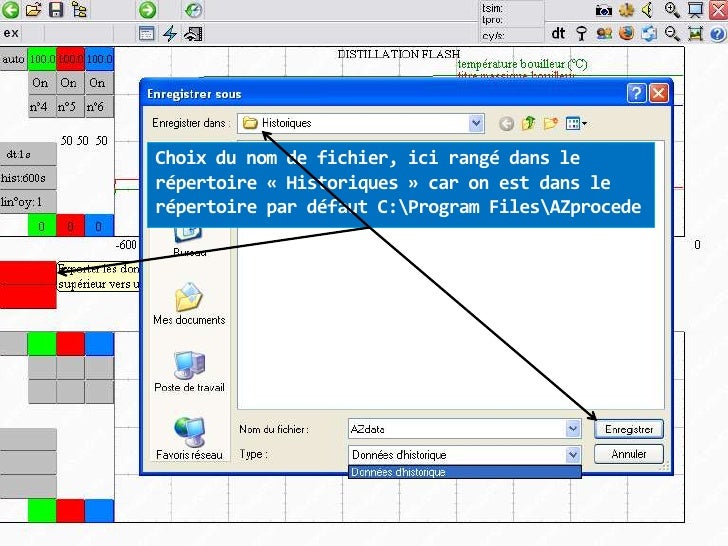Click the blue 0 minimum cell
Viewport: 728px width, 546px height.
99,226
